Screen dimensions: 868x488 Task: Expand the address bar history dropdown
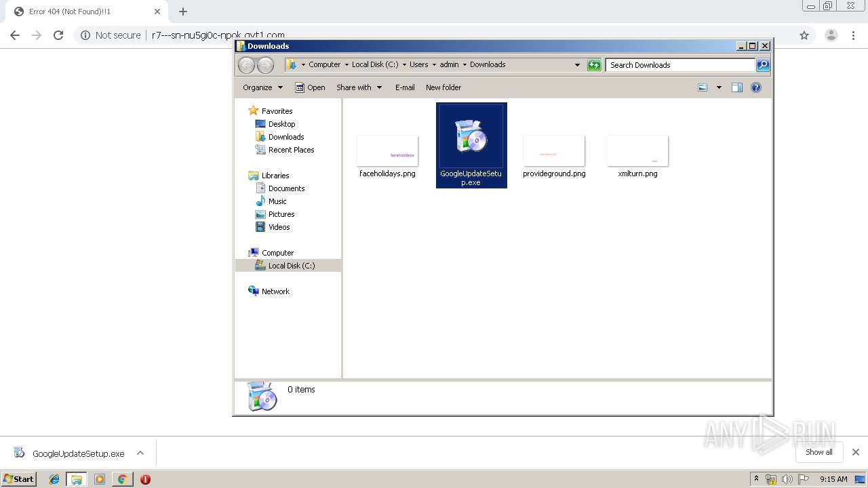577,65
